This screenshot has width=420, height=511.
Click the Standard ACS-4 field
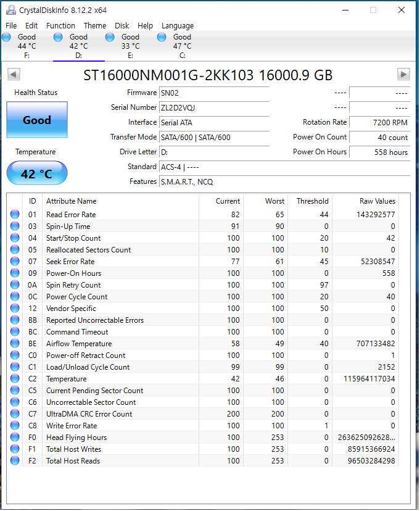point(284,167)
